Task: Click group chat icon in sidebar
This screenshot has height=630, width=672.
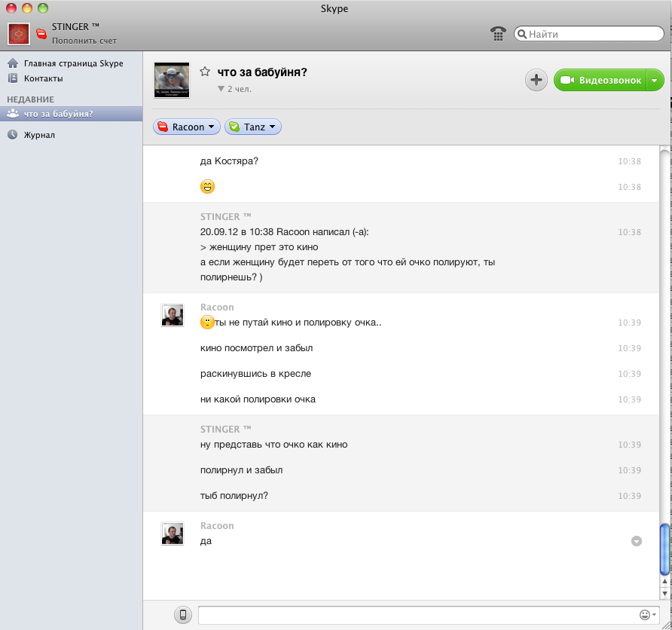Action: tap(13, 114)
